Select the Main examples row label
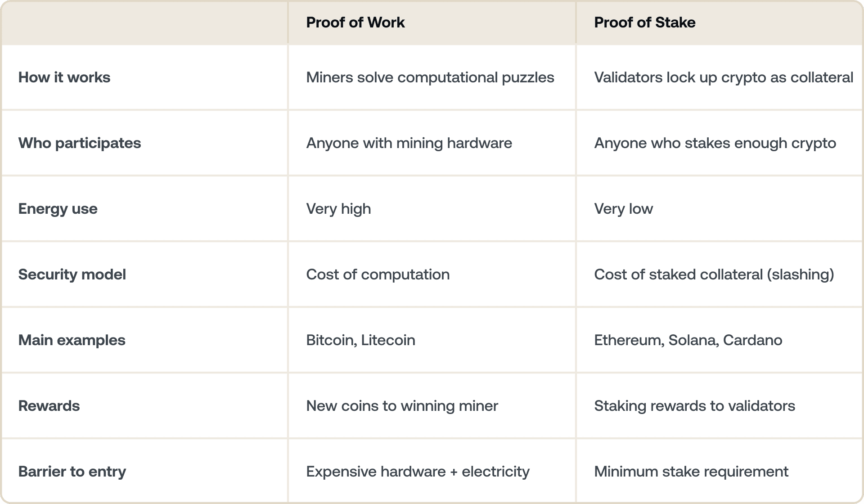864x504 pixels. coord(72,340)
